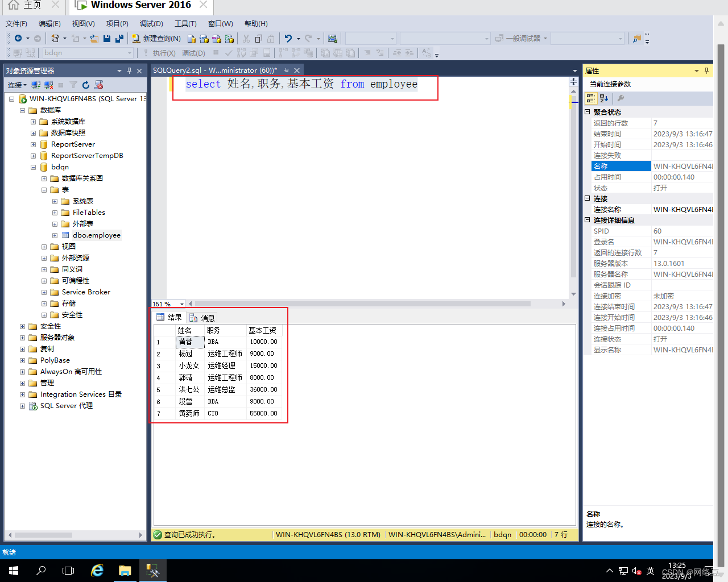The width and height of the screenshot is (728, 582).
Task: Click Disconnect icon in Object Explorer
Action: pos(48,85)
